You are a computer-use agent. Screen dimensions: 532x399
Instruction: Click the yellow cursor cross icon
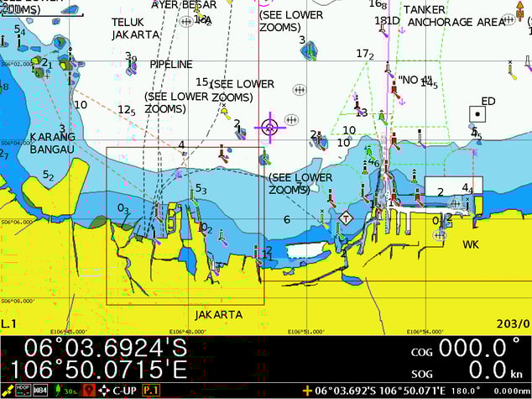308,391
